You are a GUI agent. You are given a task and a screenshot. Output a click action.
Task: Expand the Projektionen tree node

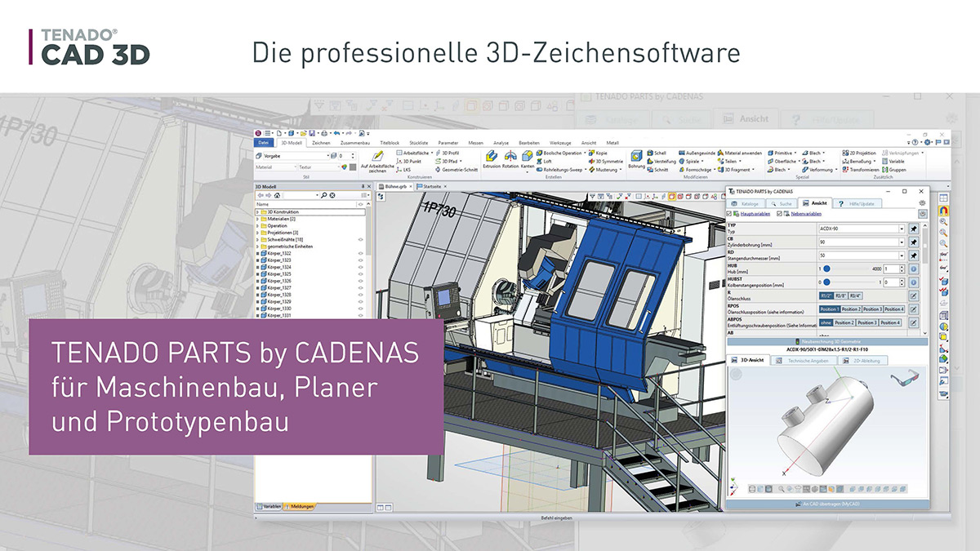pyautogui.click(x=257, y=233)
